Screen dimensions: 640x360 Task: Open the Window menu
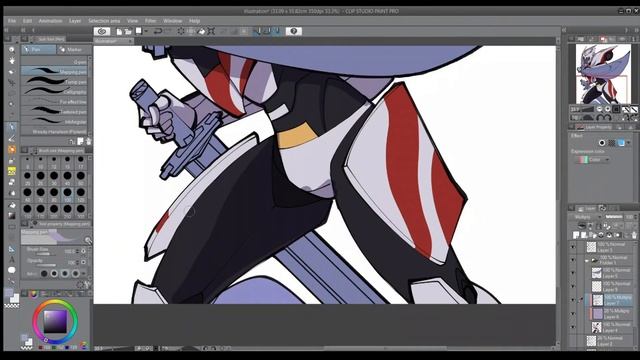173,20
